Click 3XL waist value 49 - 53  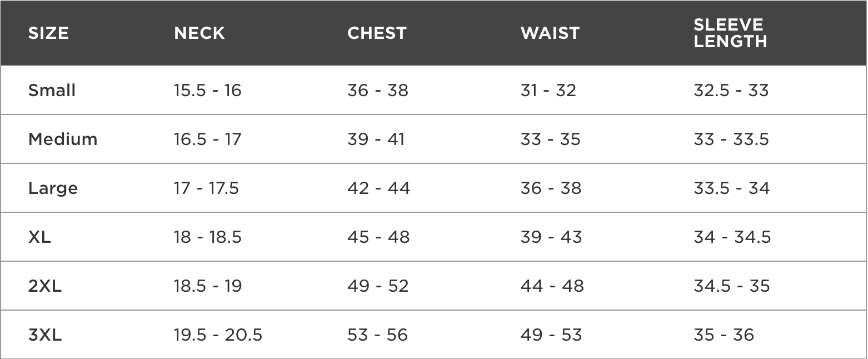pos(551,335)
